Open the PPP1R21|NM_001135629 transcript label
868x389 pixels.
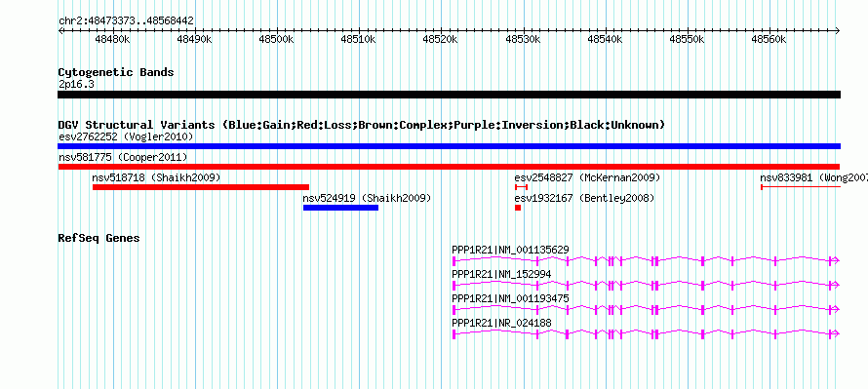pyautogui.click(x=510, y=251)
